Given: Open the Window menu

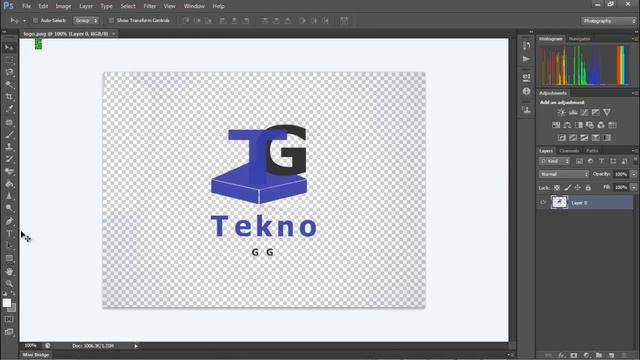Looking at the screenshot, I should coord(194,6).
